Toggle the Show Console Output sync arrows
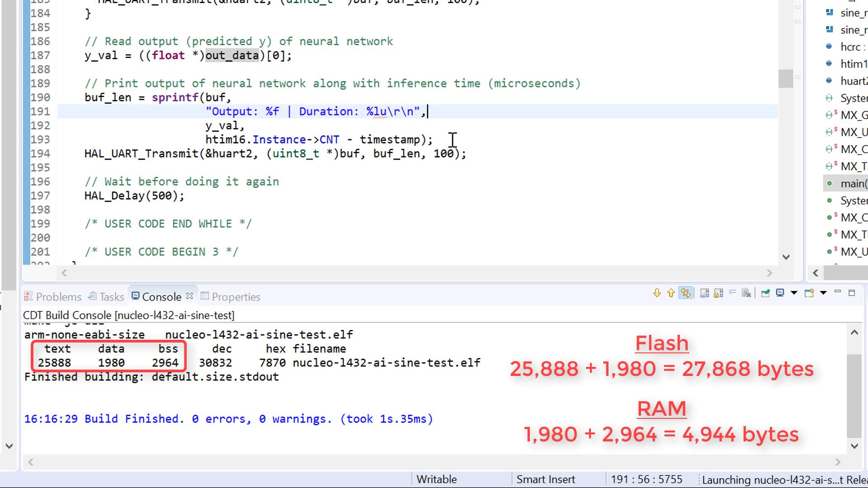 (686, 293)
